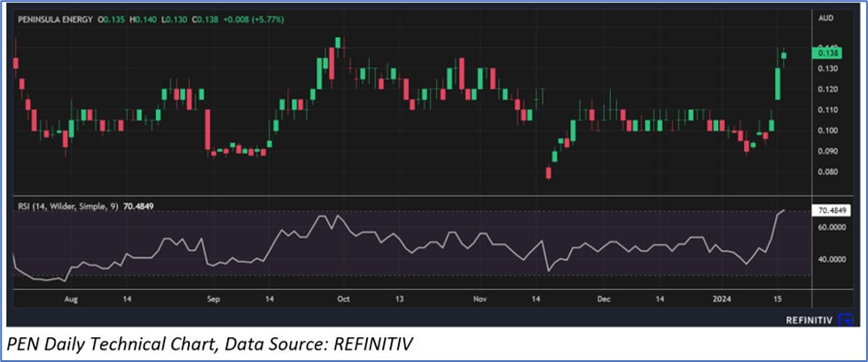The image size is (868, 362).
Task: Click the REFINITIV logo text
Action: [809, 320]
